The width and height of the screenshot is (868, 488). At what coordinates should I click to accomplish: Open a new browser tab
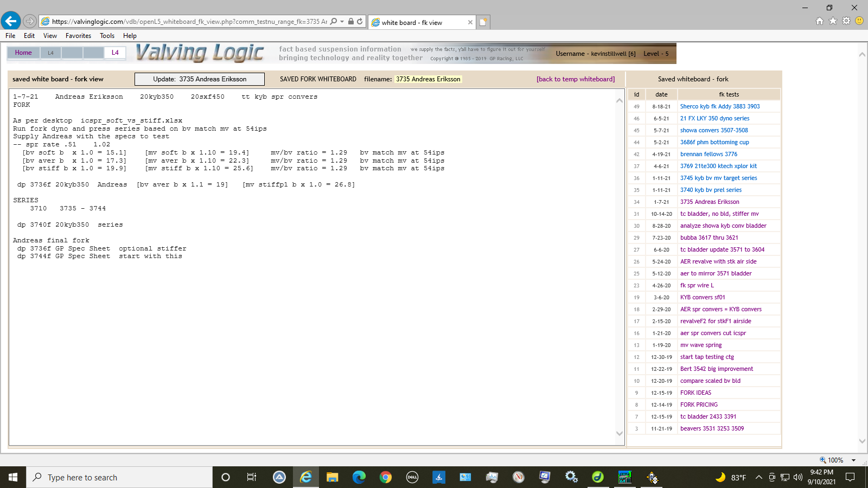(483, 22)
